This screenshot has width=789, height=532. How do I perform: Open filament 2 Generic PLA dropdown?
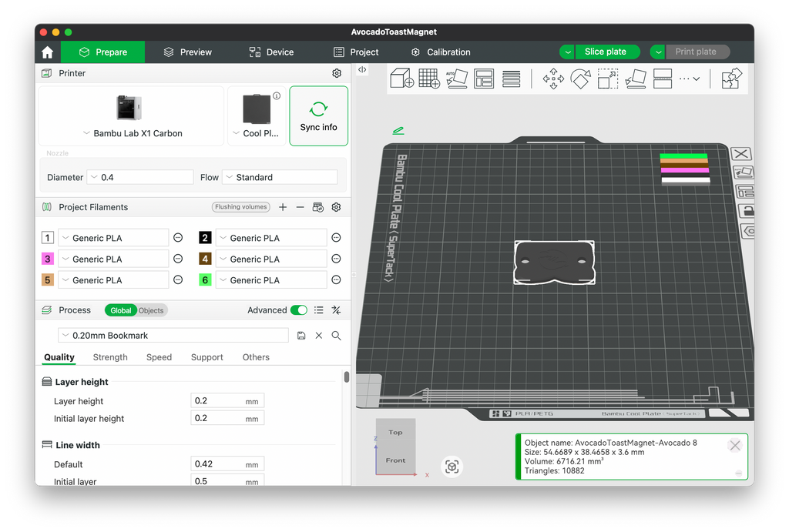coord(271,238)
